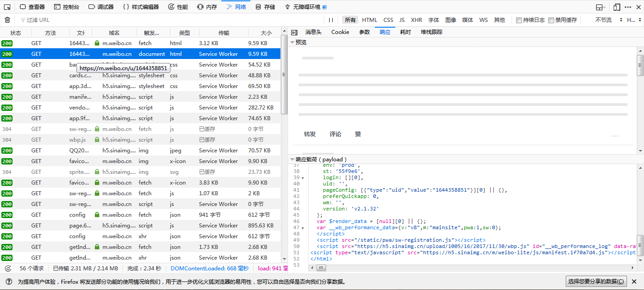
Task: Sort requests by 域名 column header
Action: (x=114, y=33)
